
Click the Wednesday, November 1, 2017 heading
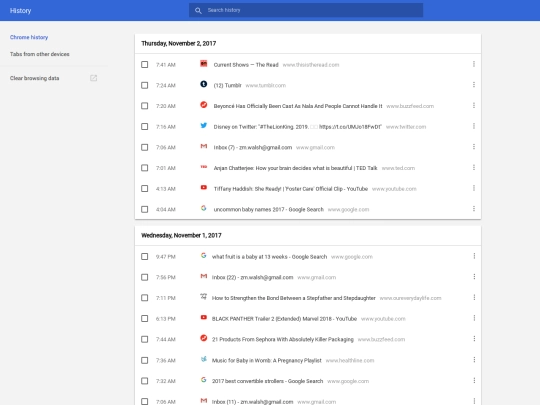(x=181, y=235)
